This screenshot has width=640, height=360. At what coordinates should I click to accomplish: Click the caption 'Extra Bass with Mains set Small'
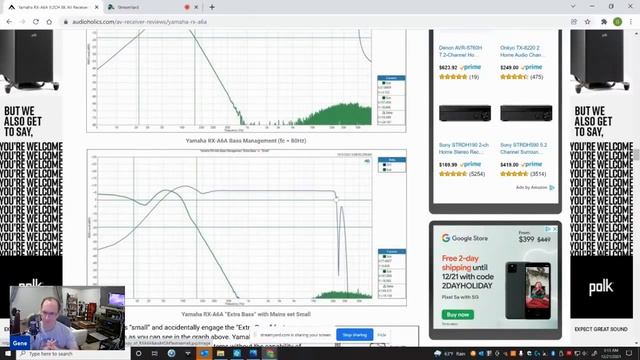[246, 314]
